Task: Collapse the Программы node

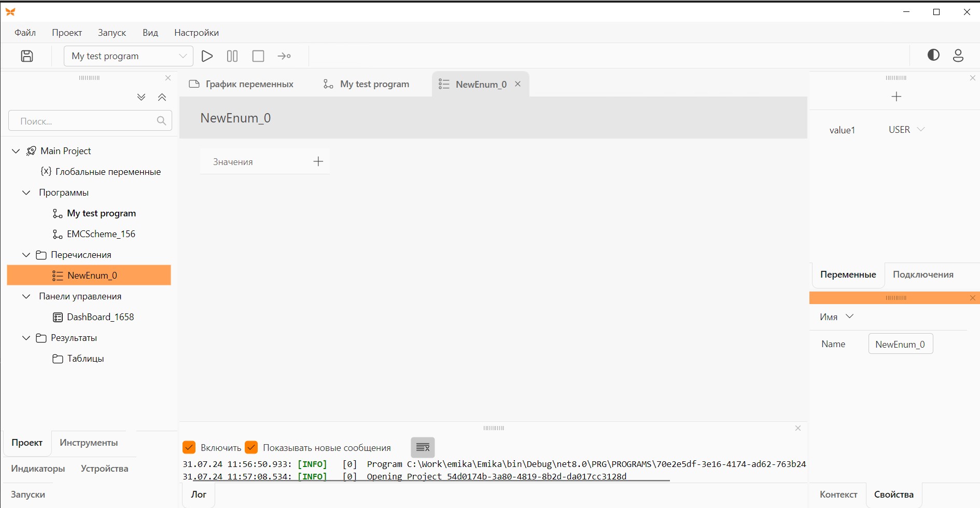Action: click(26, 193)
